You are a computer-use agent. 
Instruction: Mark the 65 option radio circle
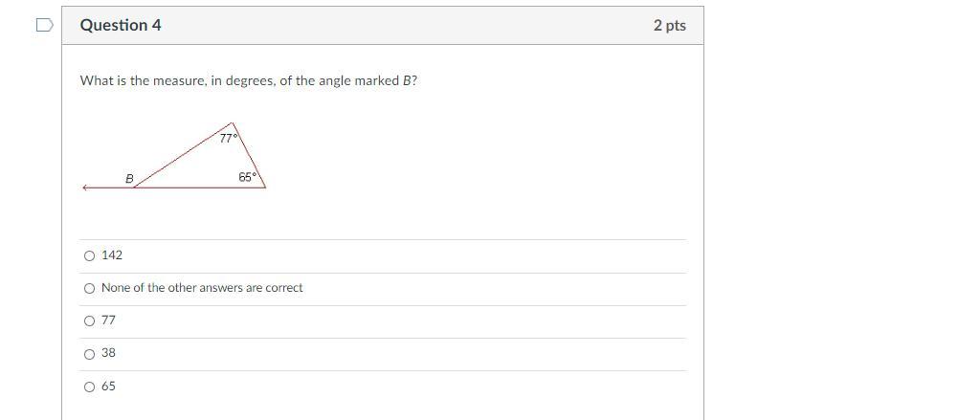coord(90,387)
